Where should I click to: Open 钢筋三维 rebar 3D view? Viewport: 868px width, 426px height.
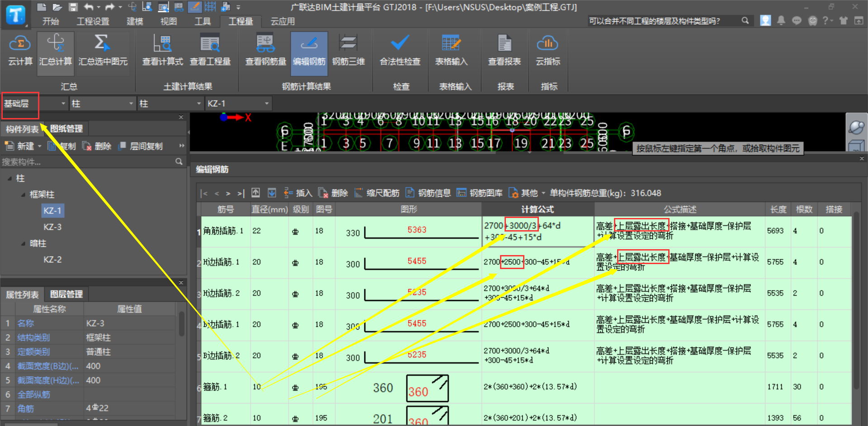(x=349, y=51)
